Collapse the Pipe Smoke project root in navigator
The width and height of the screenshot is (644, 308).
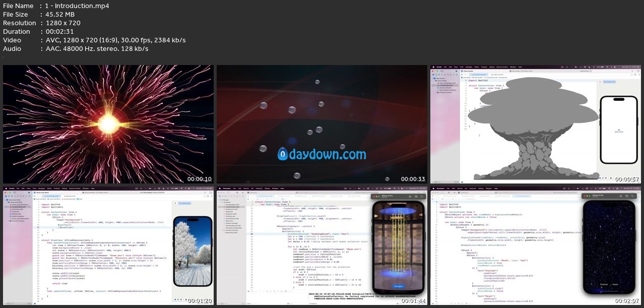point(432,79)
